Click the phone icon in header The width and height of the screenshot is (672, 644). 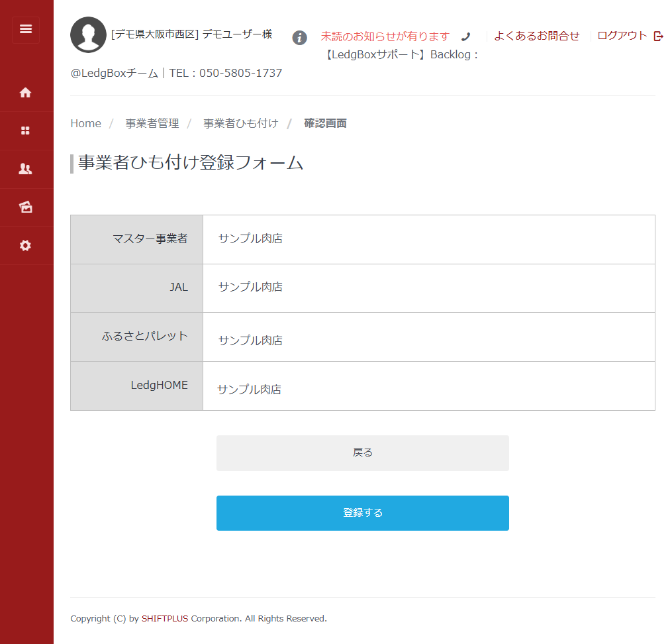pyautogui.click(x=465, y=37)
